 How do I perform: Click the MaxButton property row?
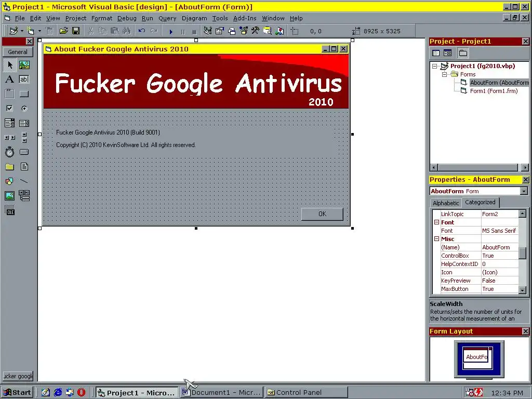coord(480,289)
